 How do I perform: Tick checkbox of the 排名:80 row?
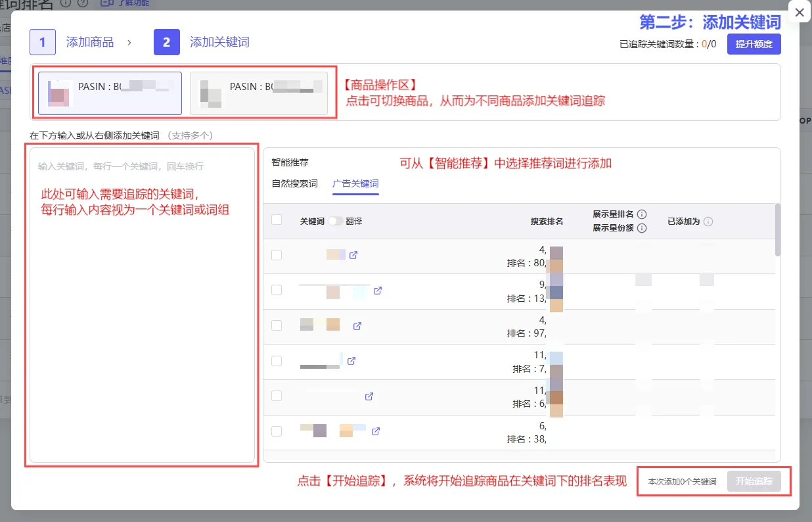pyautogui.click(x=277, y=255)
